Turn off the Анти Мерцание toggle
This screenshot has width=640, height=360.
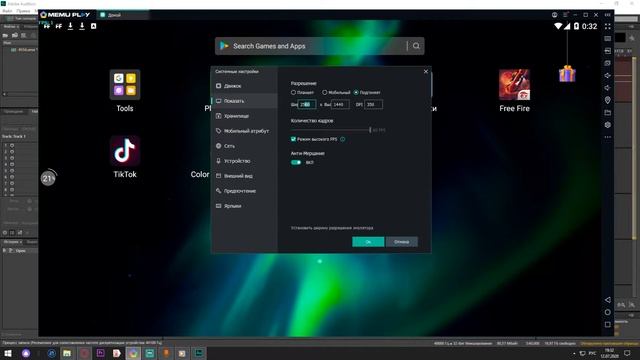(x=296, y=162)
